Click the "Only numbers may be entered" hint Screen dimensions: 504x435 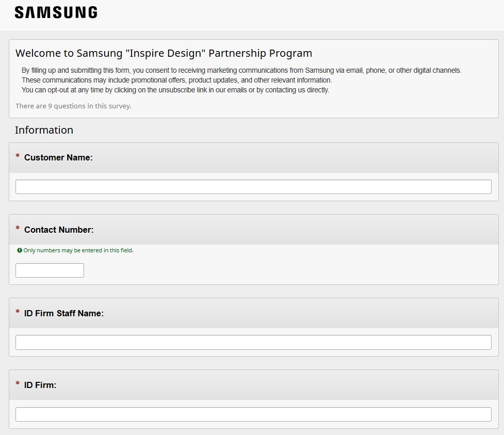tap(78, 250)
